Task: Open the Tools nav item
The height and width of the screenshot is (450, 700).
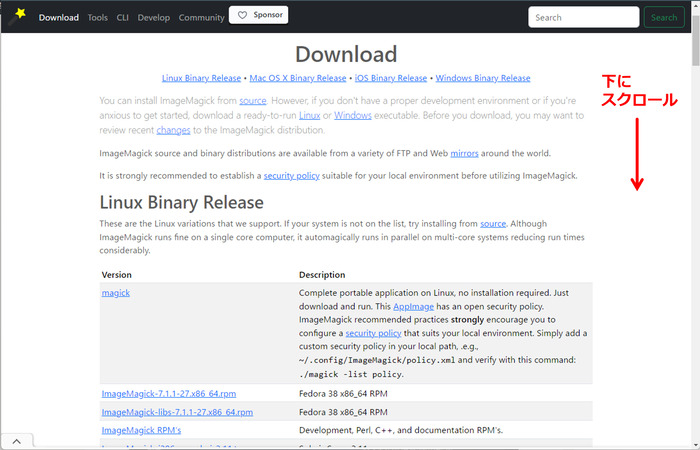Action: pyautogui.click(x=97, y=17)
